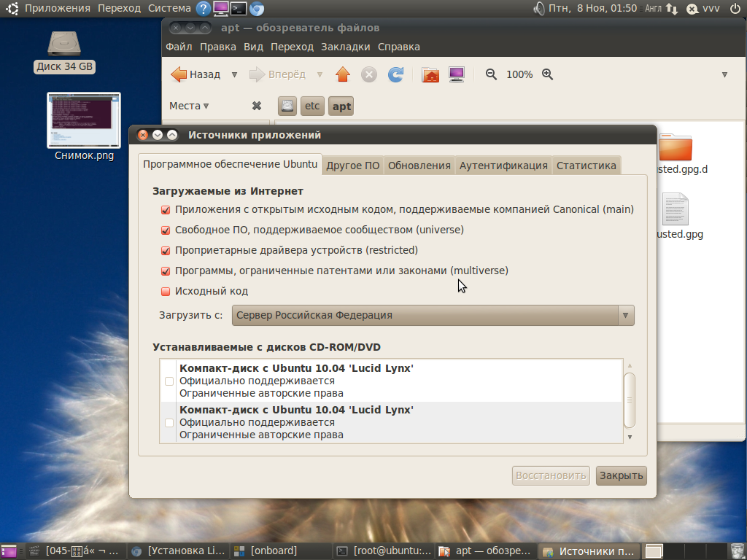
Task: Uncheck the community-supported (universe) checkbox
Action: click(x=166, y=230)
